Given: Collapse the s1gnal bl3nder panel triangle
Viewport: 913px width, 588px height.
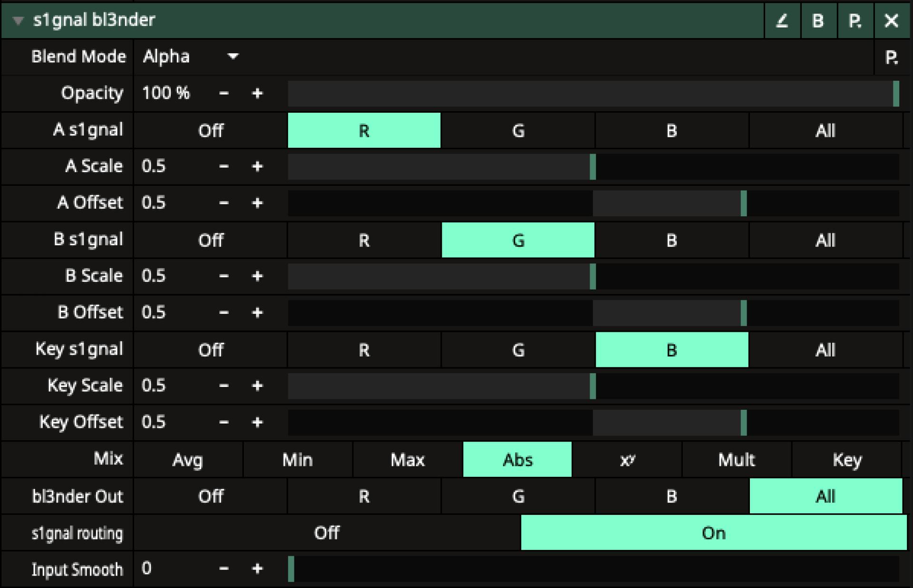Looking at the screenshot, I should tap(18, 20).
